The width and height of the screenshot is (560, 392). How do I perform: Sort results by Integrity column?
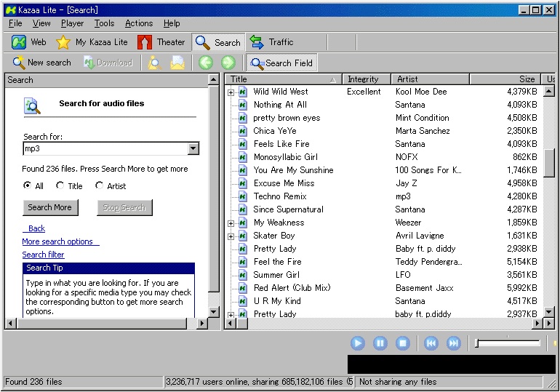point(367,79)
